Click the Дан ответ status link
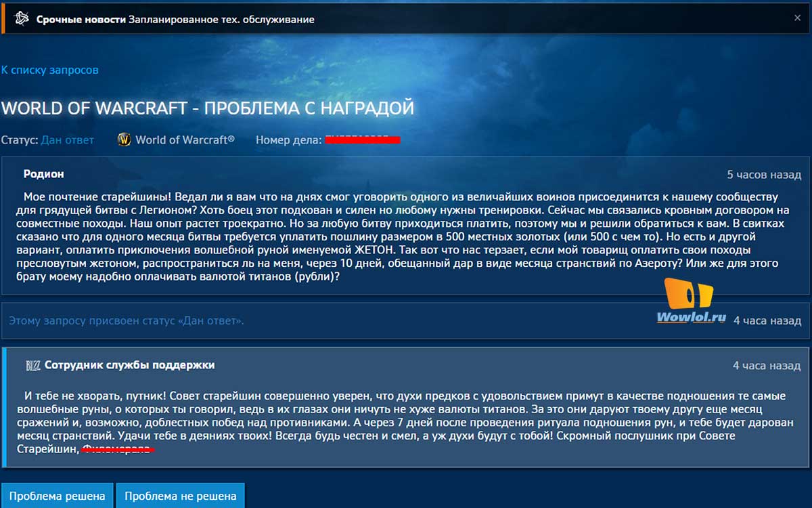 [68, 140]
